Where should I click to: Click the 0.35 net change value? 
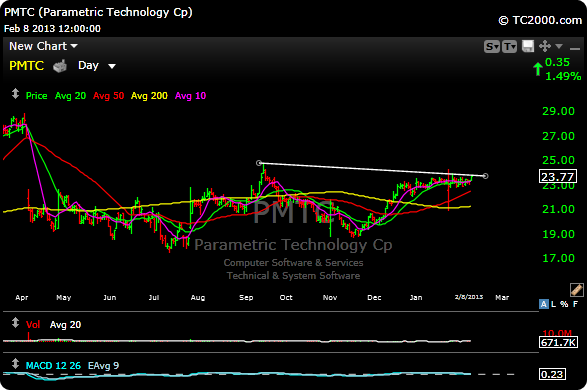tap(557, 62)
